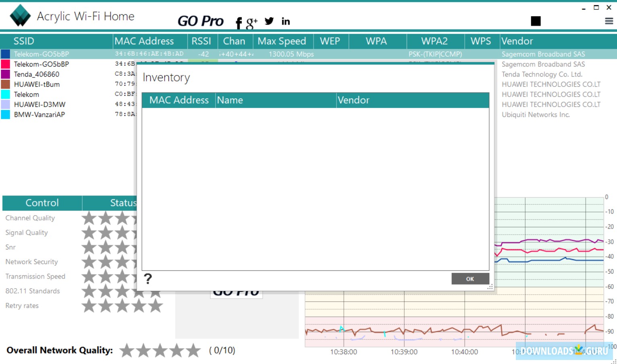Click the GO Pro upgrade link
617x364 pixels.
(x=200, y=21)
